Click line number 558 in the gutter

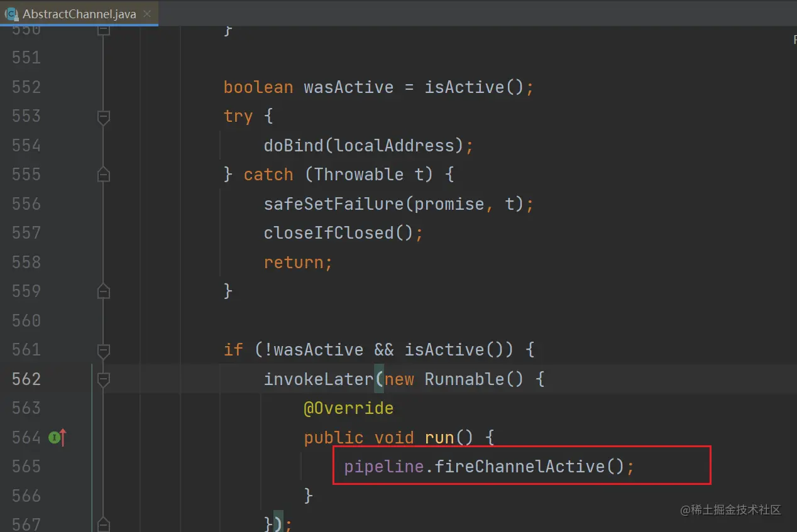click(26, 262)
